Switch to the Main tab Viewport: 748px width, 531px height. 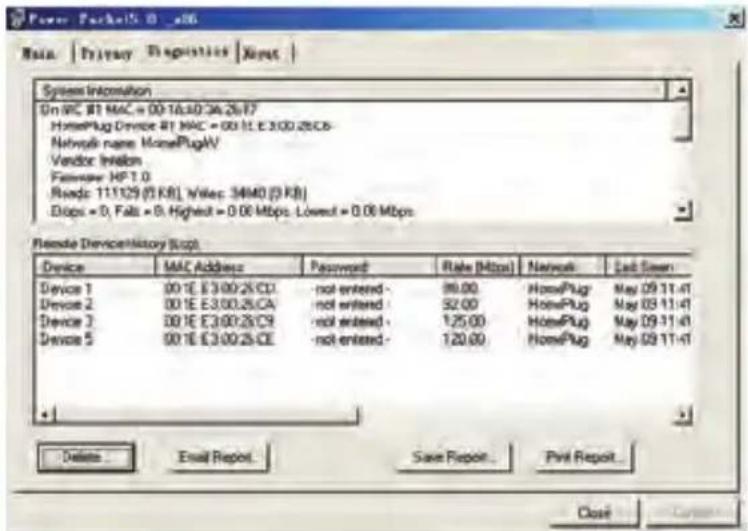[39, 53]
